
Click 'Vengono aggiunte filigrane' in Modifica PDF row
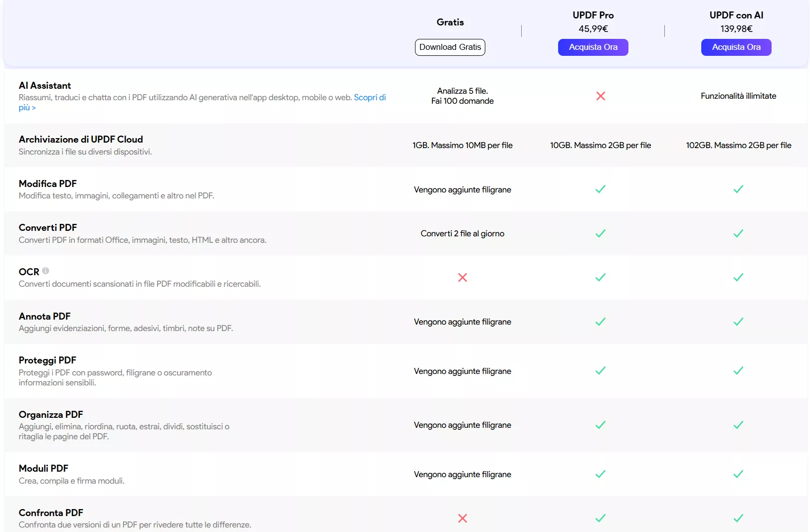click(462, 189)
